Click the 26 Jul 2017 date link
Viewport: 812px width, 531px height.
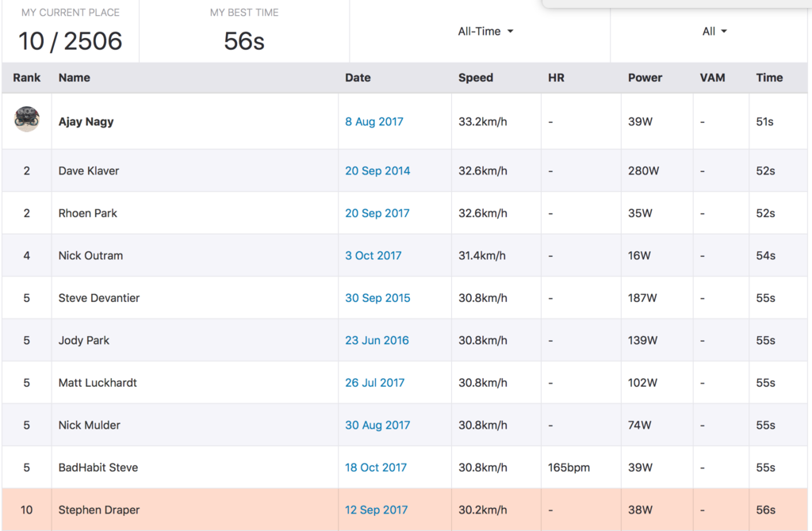click(x=374, y=383)
